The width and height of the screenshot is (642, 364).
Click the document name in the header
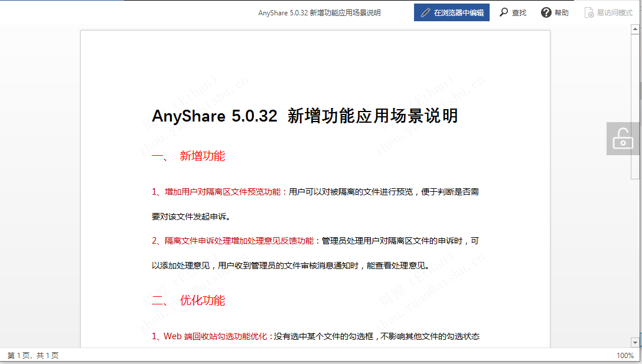coord(320,12)
